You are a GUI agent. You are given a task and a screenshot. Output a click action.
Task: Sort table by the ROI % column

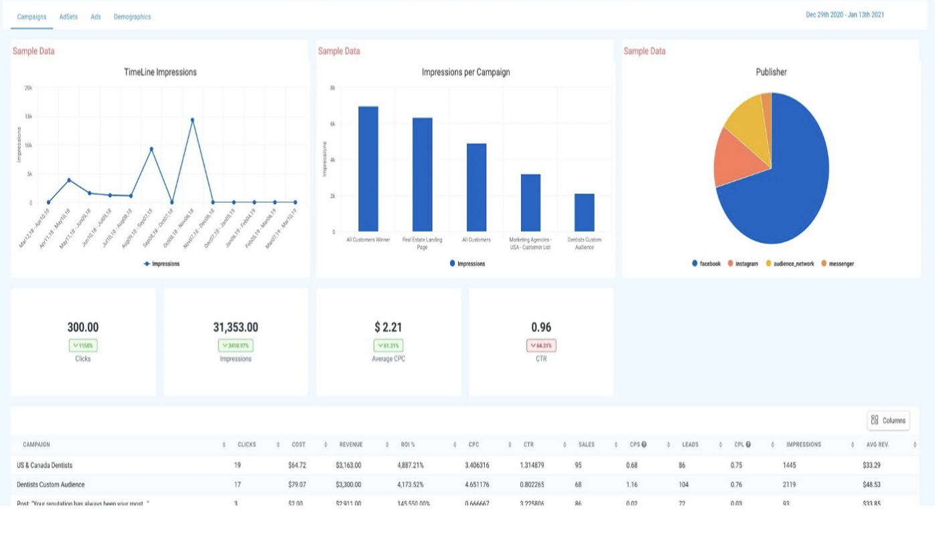[x=407, y=444]
